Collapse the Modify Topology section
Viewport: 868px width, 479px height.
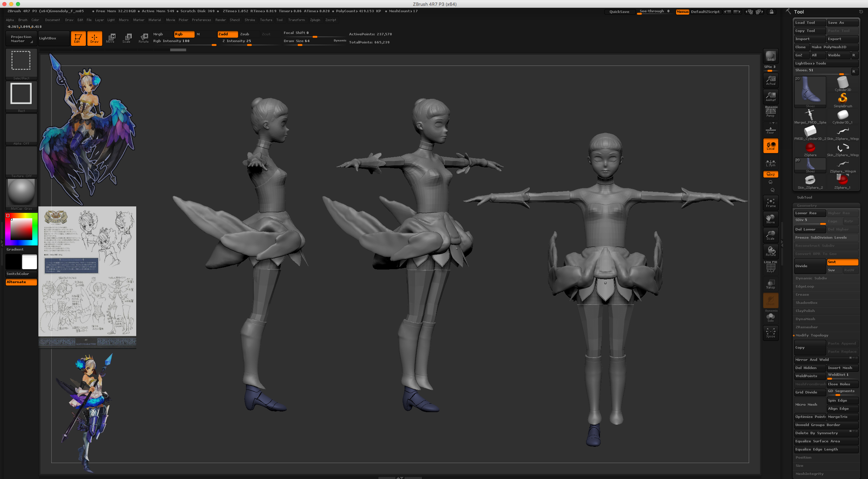812,335
